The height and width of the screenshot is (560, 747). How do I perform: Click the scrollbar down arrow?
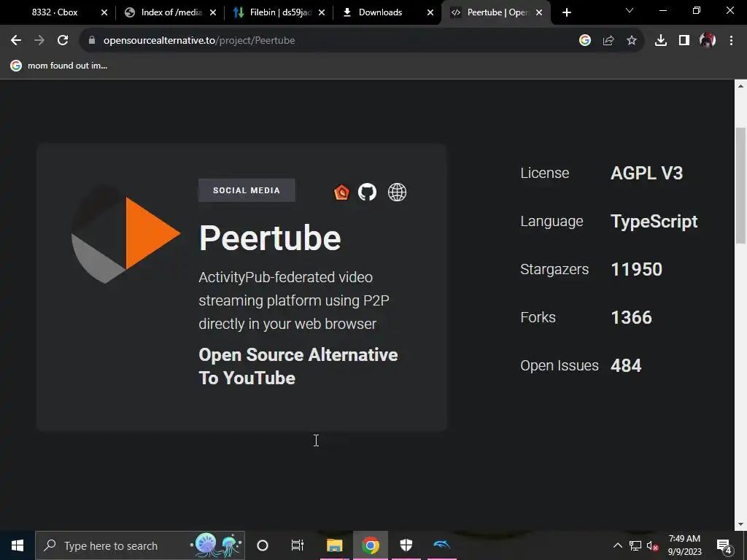pyautogui.click(x=740, y=525)
